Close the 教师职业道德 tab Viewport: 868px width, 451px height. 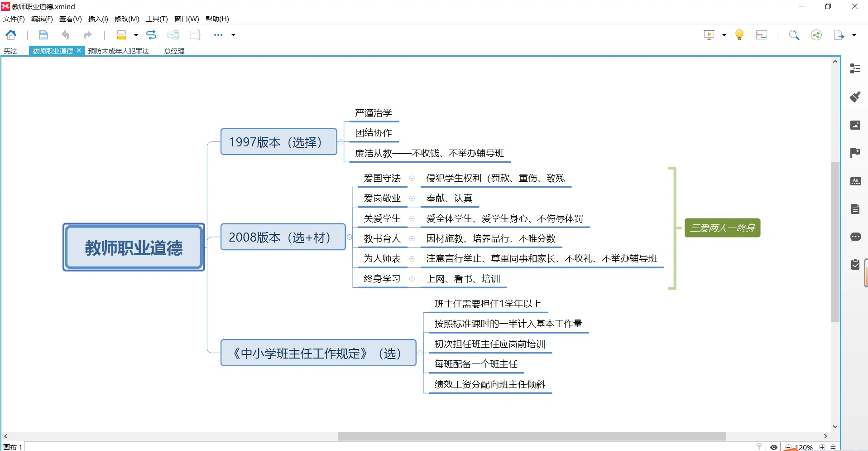pyautogui.click(x=79, y=50)
